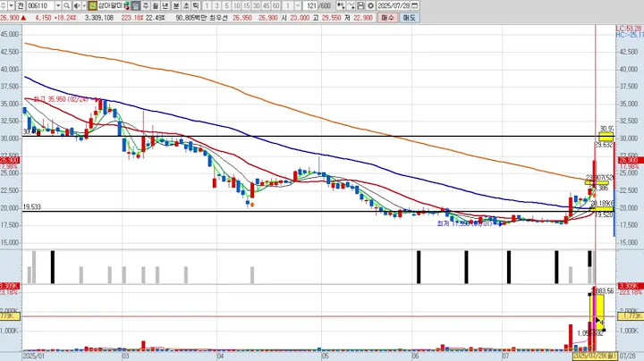
Task: Click the red 매수 buy button
Action: pyautogui.click(x=387, y=18)
